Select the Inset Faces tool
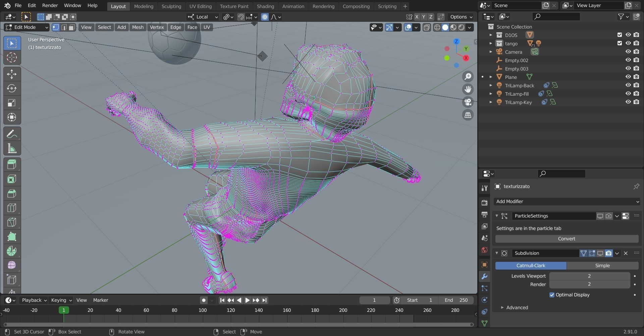644x336 pixels. 12,179
